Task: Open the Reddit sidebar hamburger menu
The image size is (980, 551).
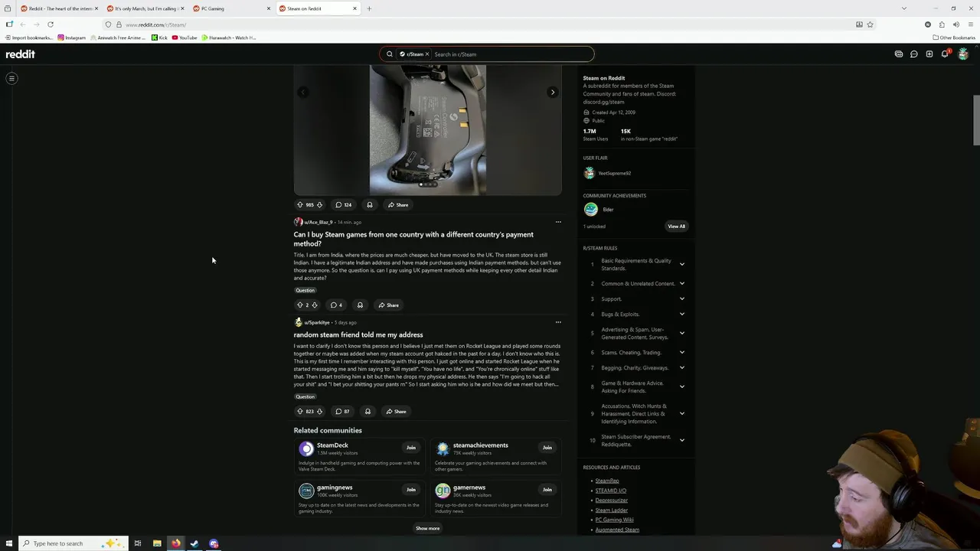Action: 11,78
